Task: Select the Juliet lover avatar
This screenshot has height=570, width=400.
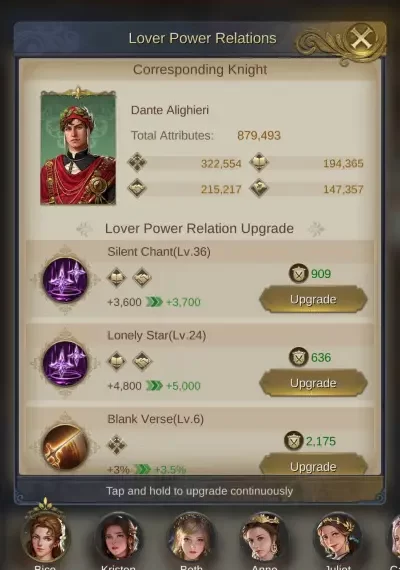Action: click(x=337, y=537)
